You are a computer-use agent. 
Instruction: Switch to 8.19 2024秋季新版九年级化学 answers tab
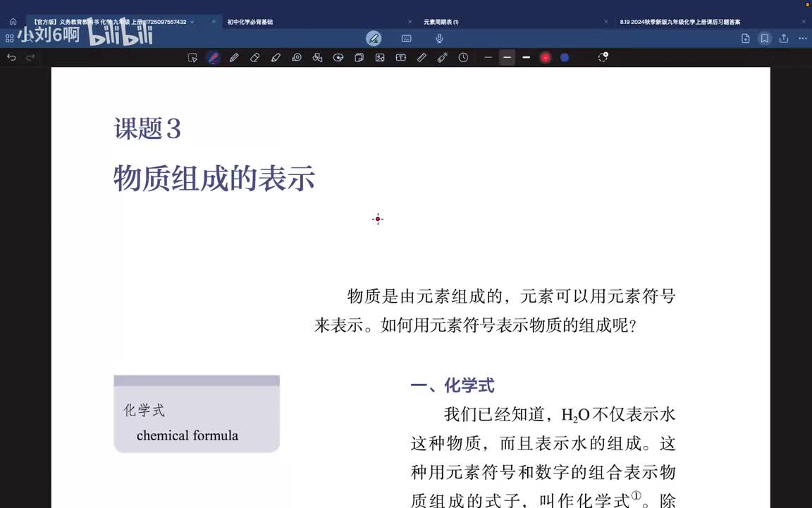(680, 22)
